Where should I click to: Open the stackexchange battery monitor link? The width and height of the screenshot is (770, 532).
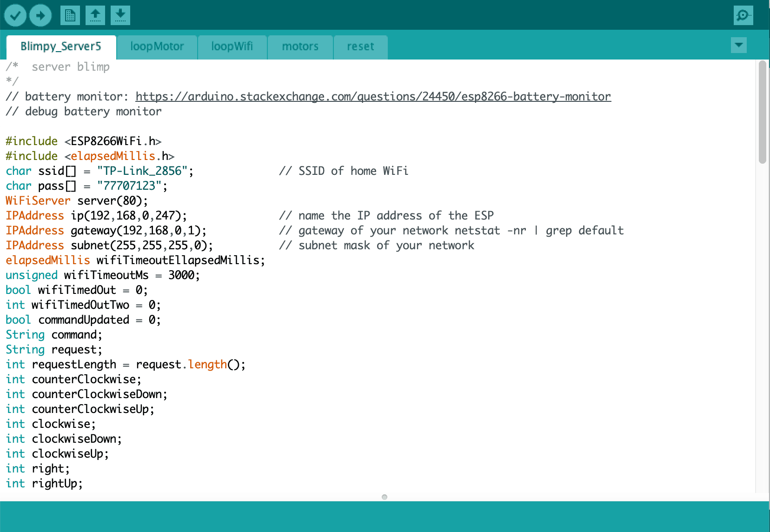click(x=373, y=97)
